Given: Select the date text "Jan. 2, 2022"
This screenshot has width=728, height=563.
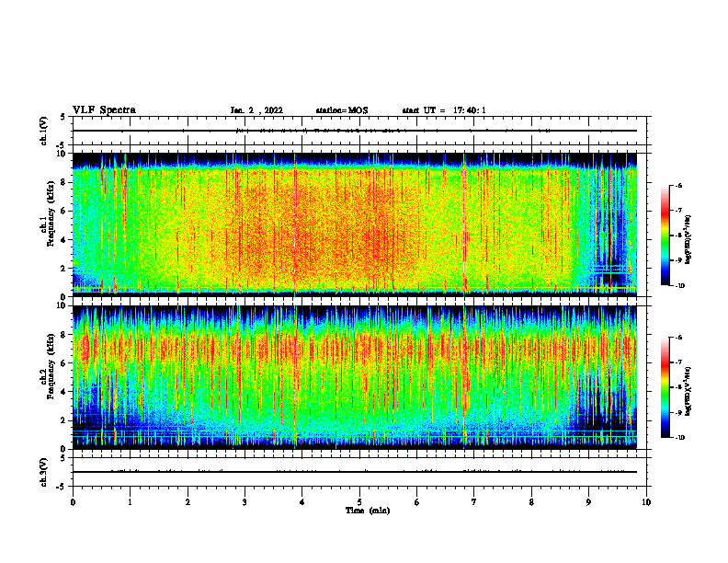Looking at the screenshot, I should coord(256,110).
